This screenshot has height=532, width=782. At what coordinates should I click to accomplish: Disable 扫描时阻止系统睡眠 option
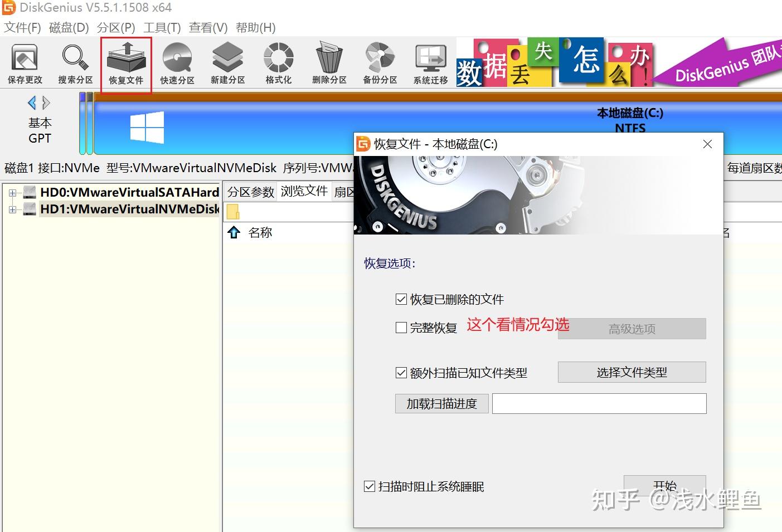[x=370, y=486]
